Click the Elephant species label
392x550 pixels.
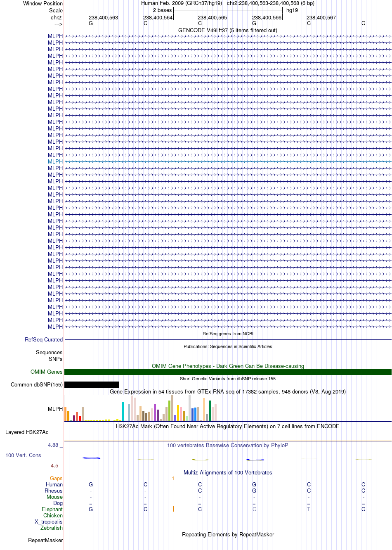click(52, 509)
